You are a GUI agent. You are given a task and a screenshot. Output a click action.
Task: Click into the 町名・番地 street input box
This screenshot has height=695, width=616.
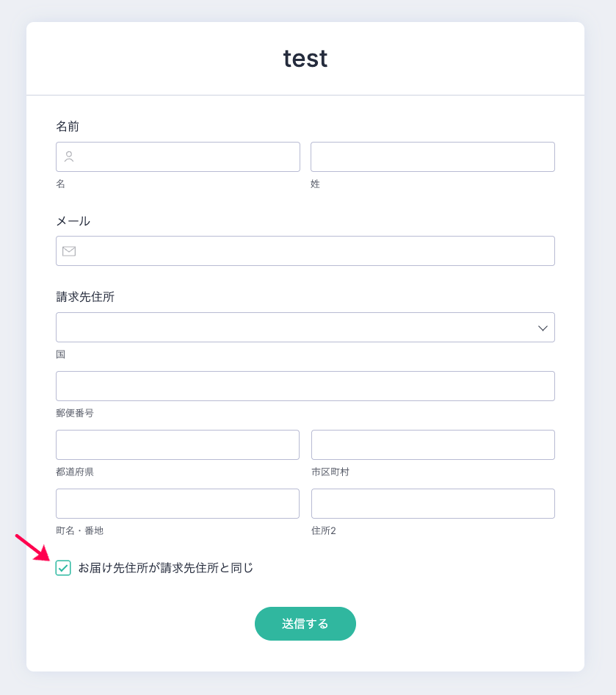[178, 504]
